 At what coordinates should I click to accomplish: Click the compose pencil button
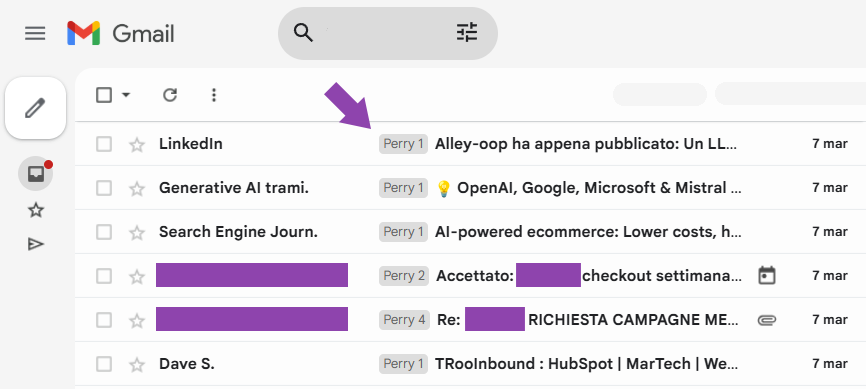[35, 108]
